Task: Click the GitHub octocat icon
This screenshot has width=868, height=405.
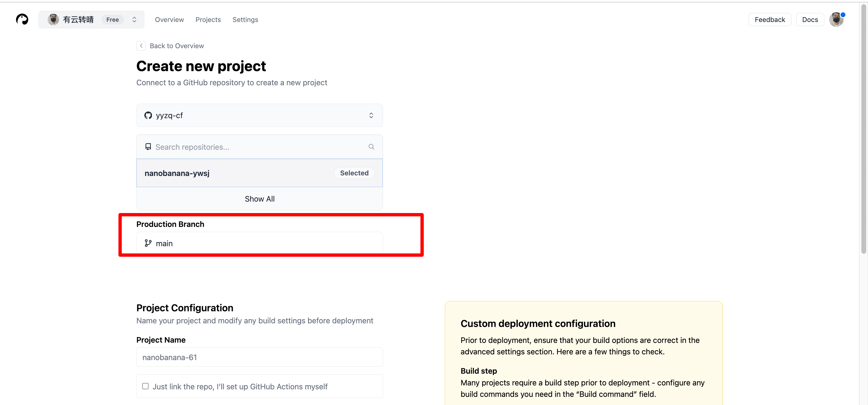Action: (x=148, y=115)
